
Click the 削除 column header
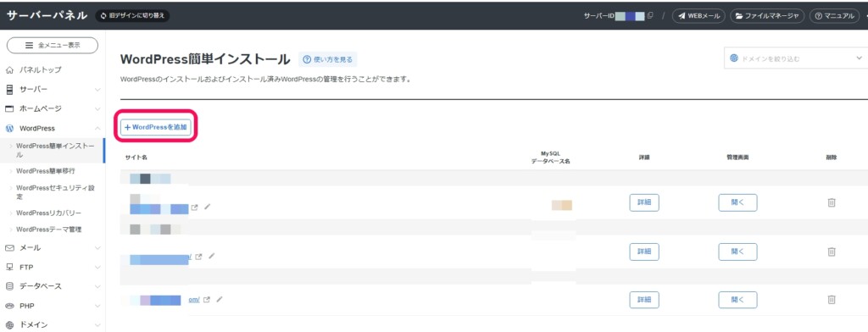831,158
